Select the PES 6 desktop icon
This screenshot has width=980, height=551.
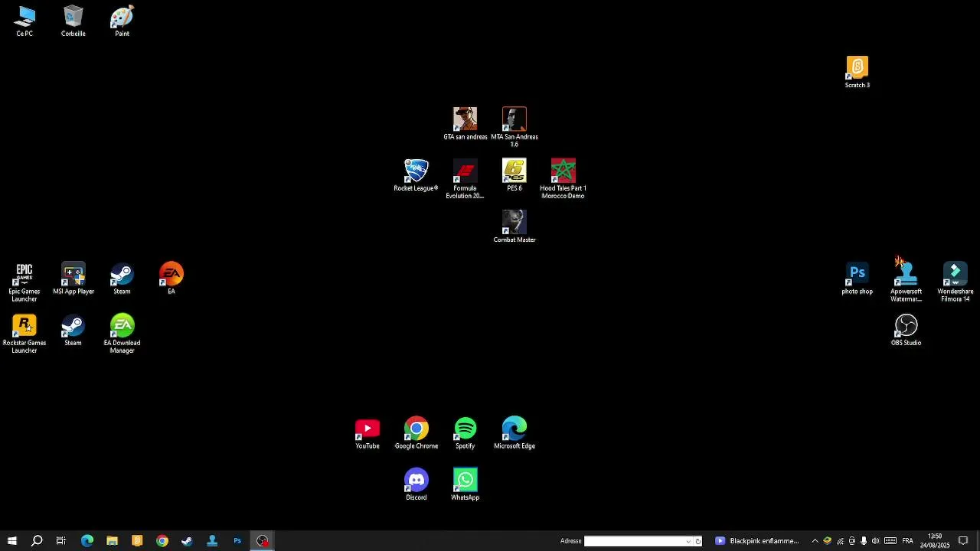pyautogui.click(x=514, y=175)
